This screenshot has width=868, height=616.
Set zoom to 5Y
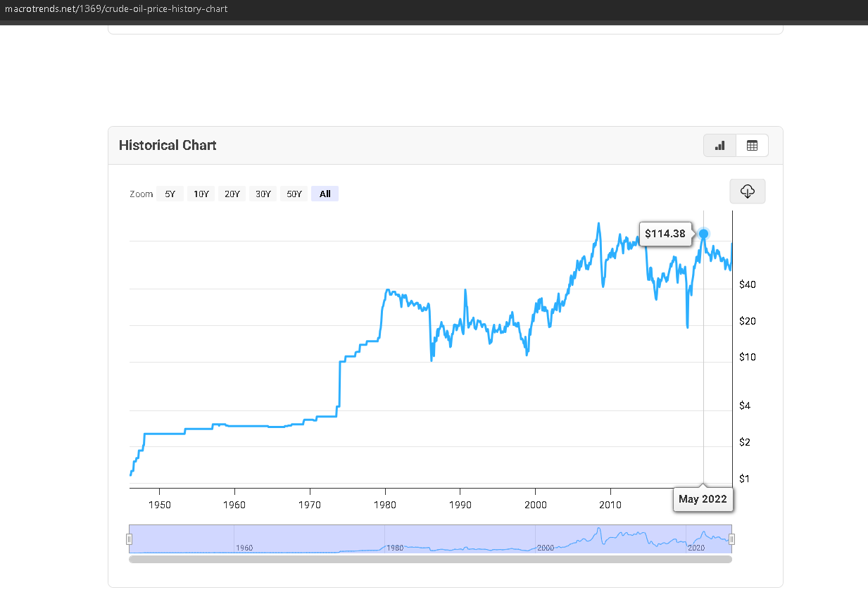[x=170, y=194]
